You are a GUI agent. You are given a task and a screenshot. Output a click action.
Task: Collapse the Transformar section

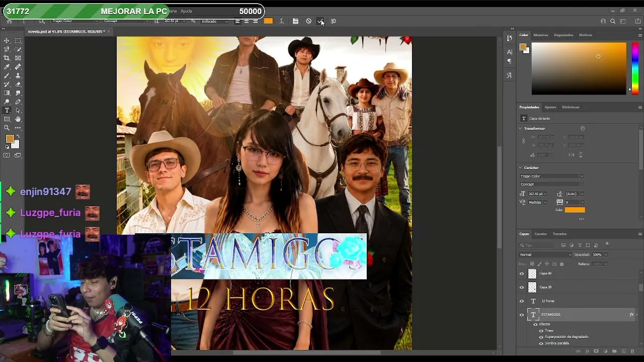[x=521, y=129]
